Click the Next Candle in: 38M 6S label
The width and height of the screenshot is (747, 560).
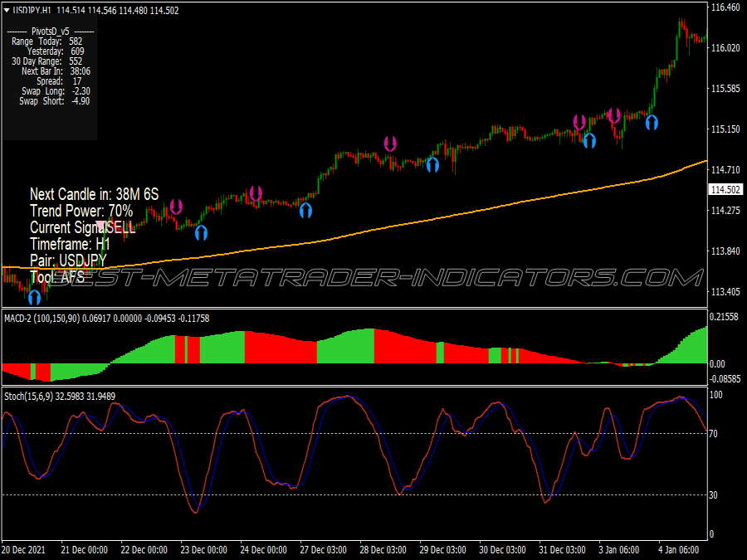point(95,194)
